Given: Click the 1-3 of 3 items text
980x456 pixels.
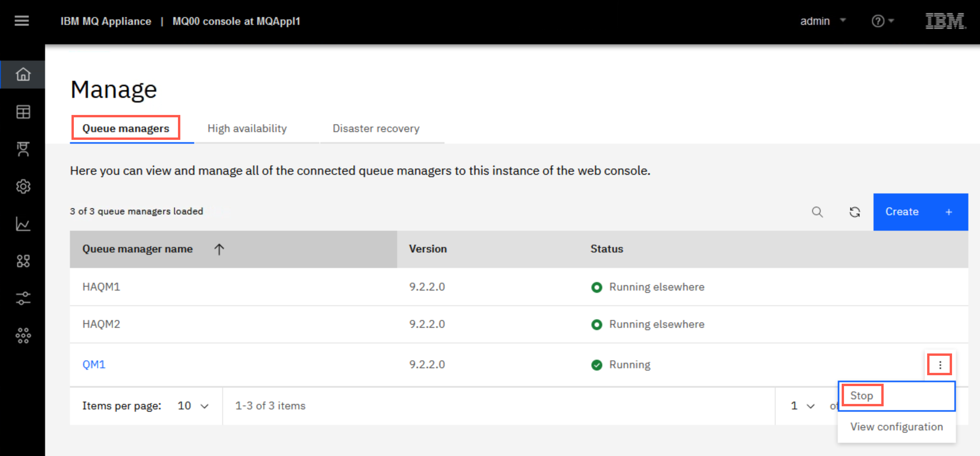Looking at the screenshot, I should point(270,406).
